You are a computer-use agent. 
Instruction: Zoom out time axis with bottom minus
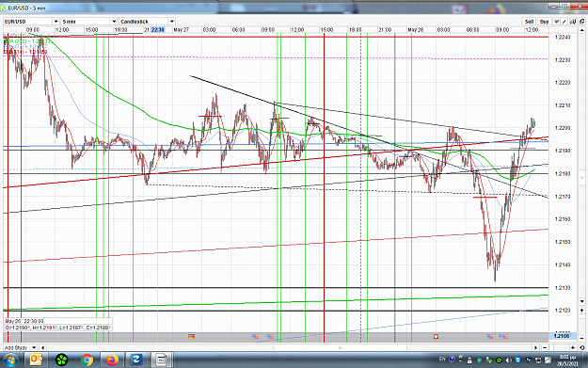545,347
